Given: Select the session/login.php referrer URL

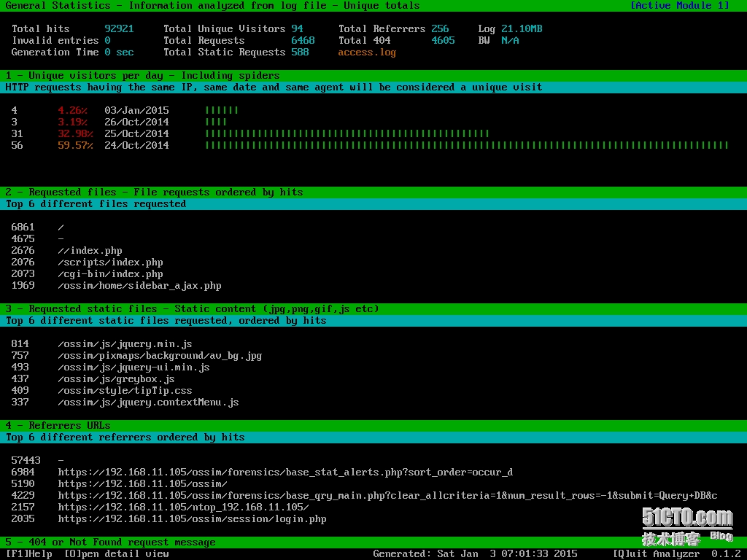Looking at the screenshot, I should 192,518.
